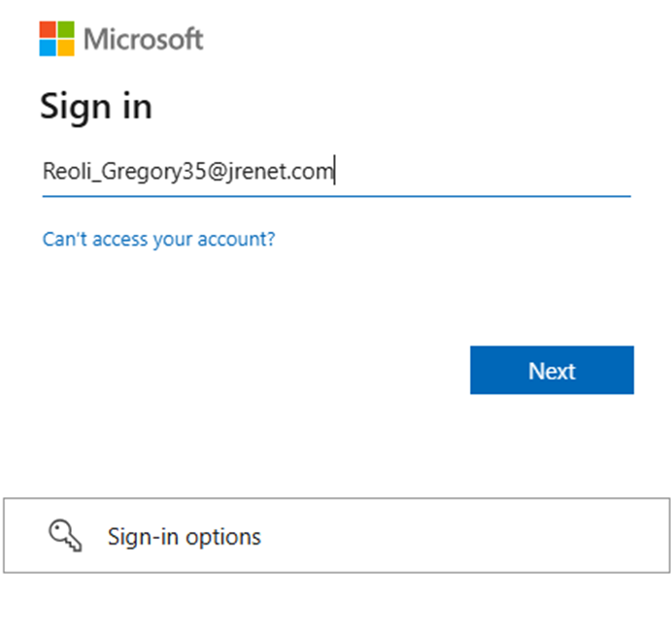Screen dimensions: 672x631
Task: Open the Sign-in options panel
Action: 336,535
